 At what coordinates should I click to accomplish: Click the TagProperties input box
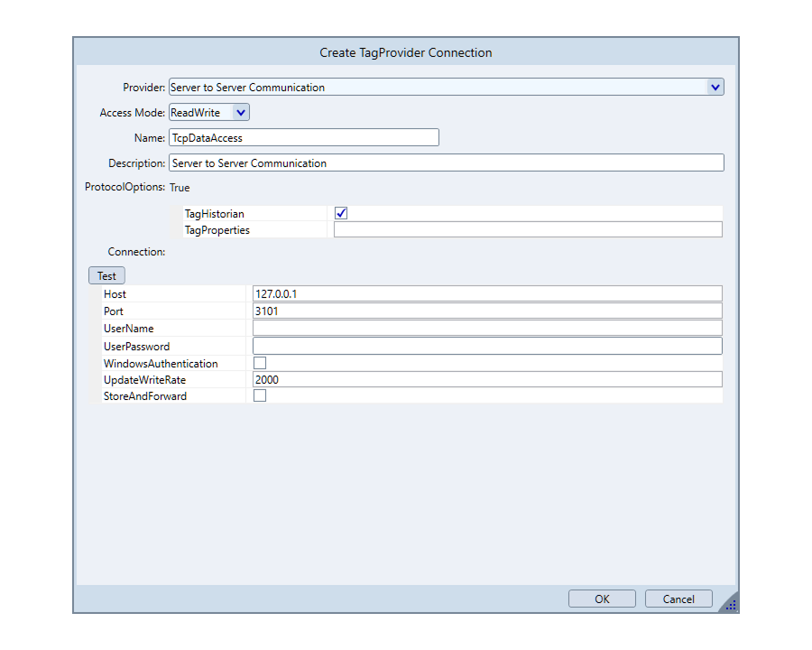[x=528, y=230]
